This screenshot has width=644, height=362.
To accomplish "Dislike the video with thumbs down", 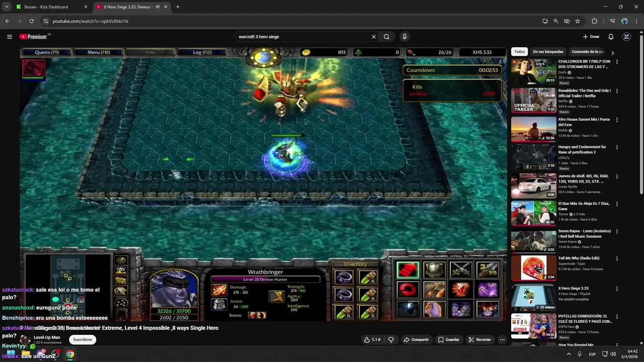I will coord(391,340).
